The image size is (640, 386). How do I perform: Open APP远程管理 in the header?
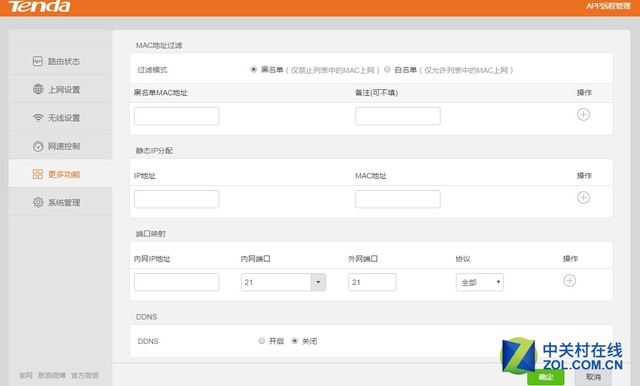[x=608, y=6]
